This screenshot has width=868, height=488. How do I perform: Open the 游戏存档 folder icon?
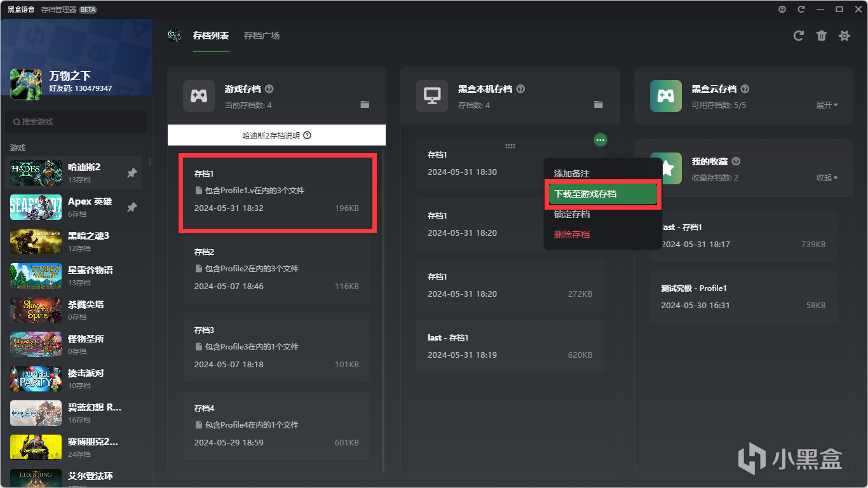point(365,105)
